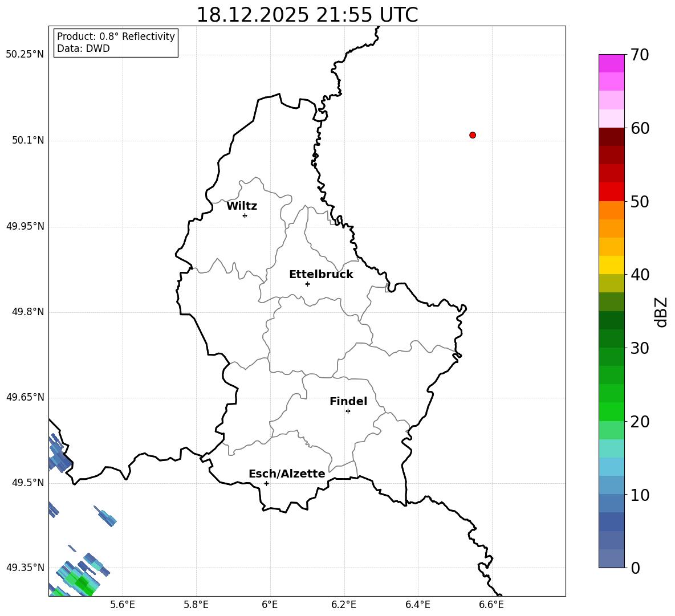Image resolution: width=675 pixels, height=616 pixels.
Task: Click the Ettelbruck station cross marker
Action: [307, 284]
